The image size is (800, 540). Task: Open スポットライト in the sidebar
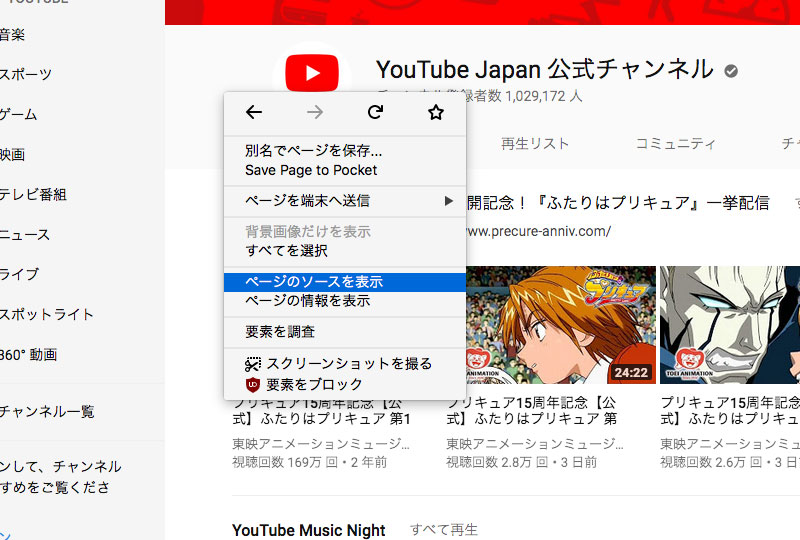[46, 314]
